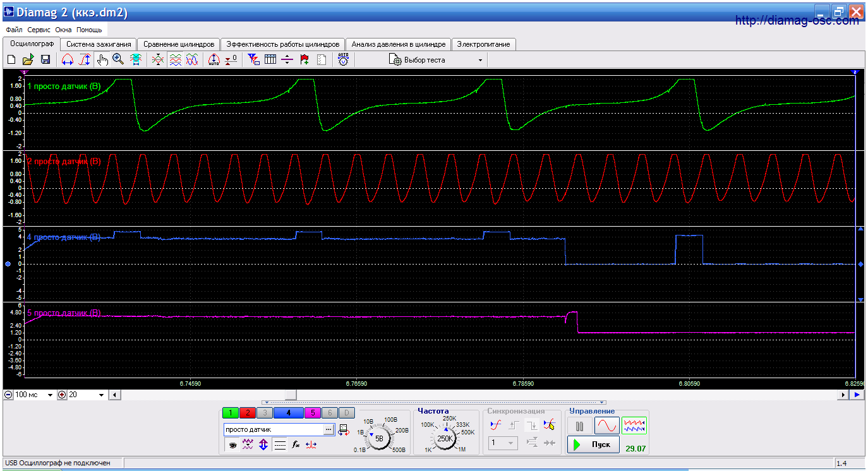Click the purple divider line icon
Viewport: 868px width, 471px height.
[287, 60]
